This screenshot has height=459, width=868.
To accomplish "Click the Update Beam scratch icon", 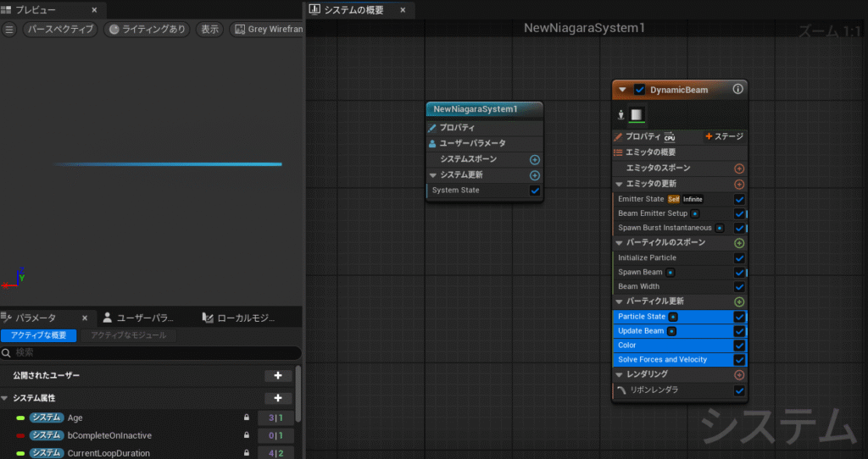I will [x=671, y=331].
